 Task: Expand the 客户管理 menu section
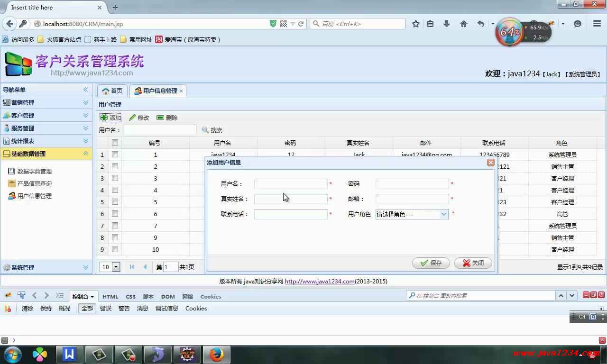coord(86,115)
